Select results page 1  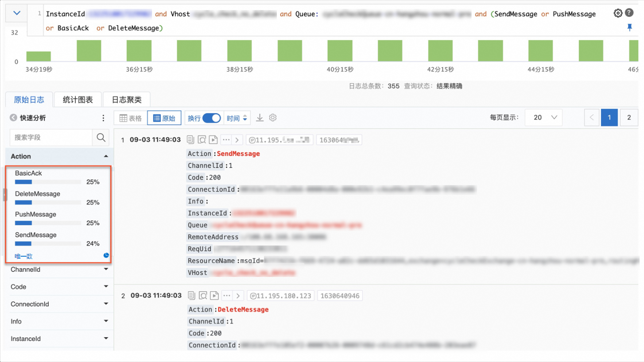click(x=609, y=118)
